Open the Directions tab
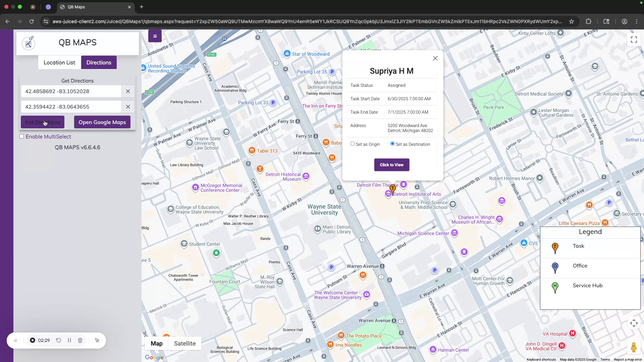The image size is (644, 362). (99, 62)
